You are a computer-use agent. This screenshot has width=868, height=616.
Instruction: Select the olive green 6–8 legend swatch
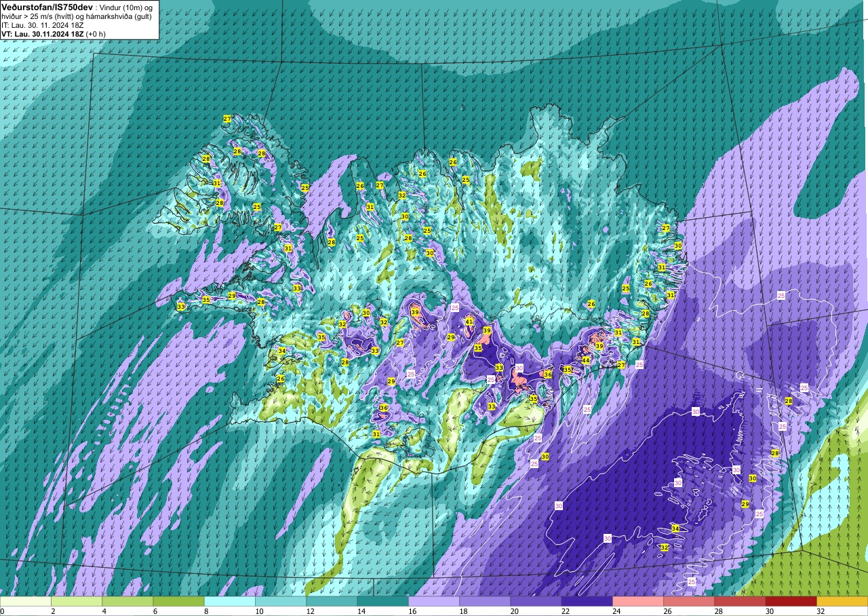point(179,601)
